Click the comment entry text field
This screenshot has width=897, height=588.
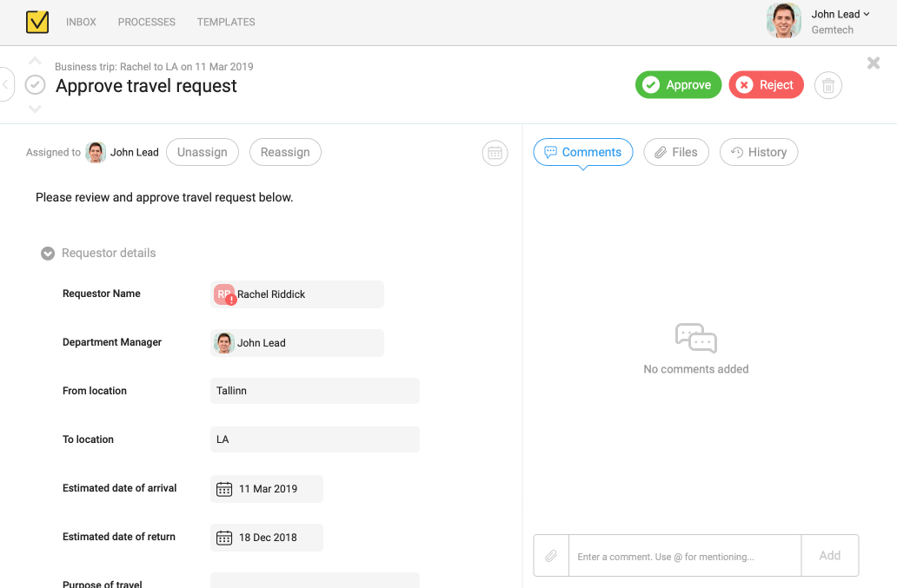click(684, 556)
